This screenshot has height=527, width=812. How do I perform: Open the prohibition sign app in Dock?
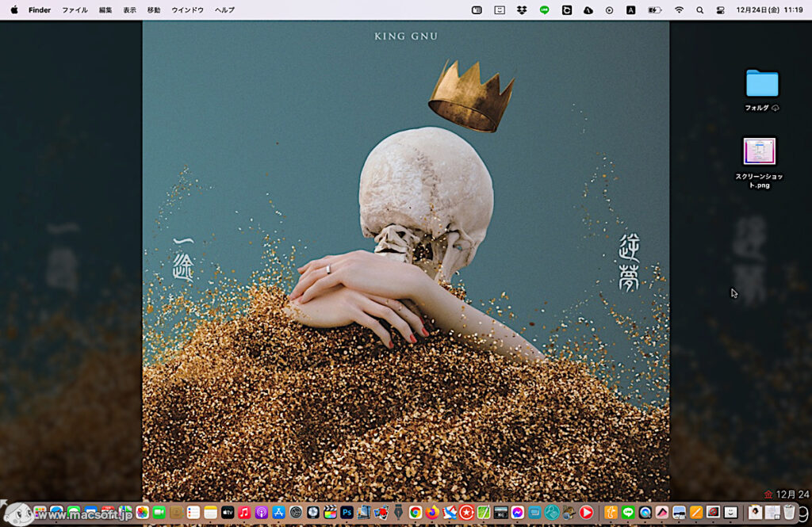click(714, 513)
